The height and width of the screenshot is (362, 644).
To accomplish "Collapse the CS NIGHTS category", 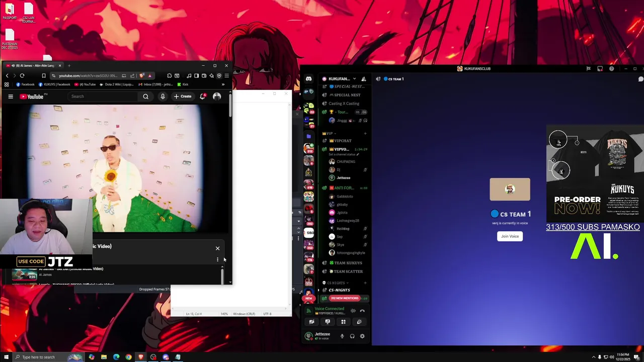I will [x=336, y=283].
